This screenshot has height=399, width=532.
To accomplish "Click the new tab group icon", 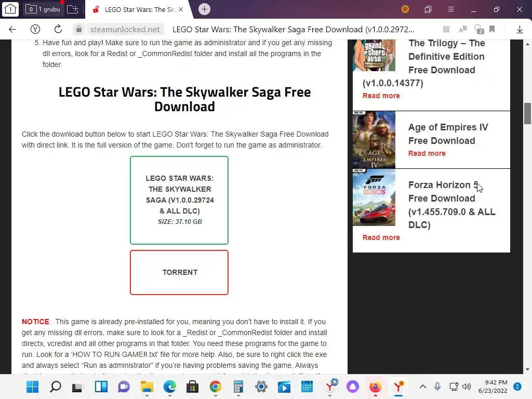I will [73, 9].
